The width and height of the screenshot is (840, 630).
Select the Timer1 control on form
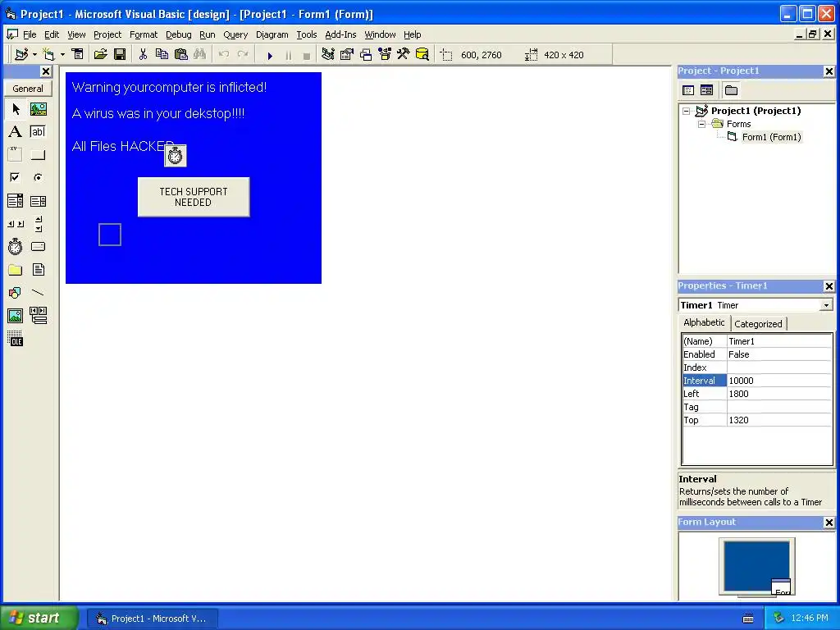[x=176, y=156]
